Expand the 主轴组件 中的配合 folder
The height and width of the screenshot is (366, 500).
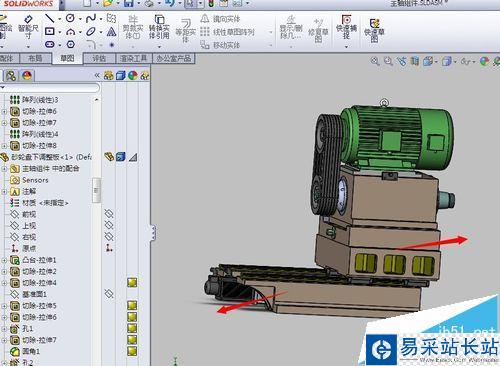[4, 169]
